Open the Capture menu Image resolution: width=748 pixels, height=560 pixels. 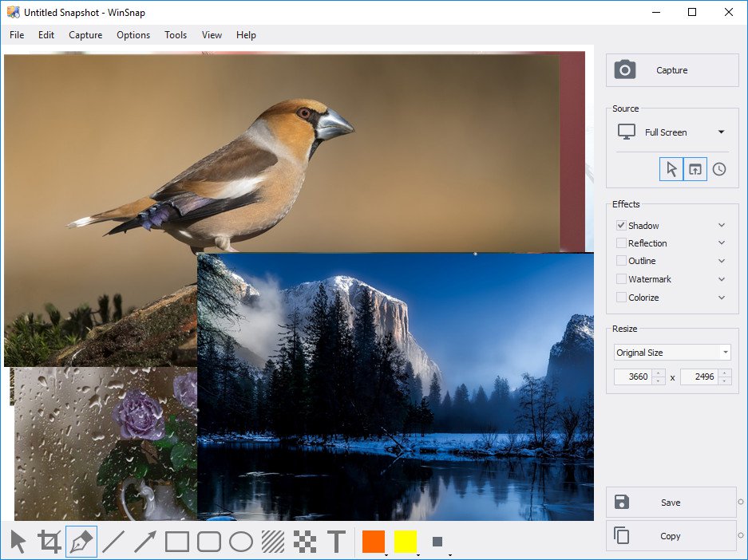click(x=85, y=35)
